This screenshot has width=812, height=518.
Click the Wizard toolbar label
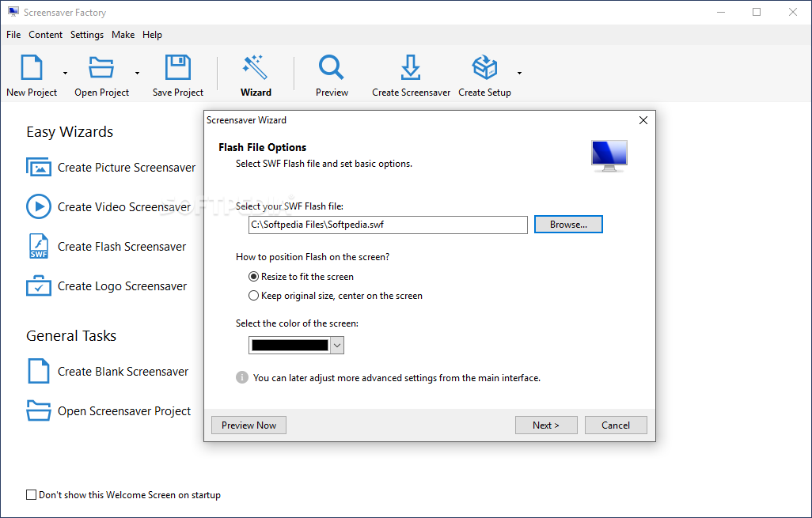coord(256,92)
